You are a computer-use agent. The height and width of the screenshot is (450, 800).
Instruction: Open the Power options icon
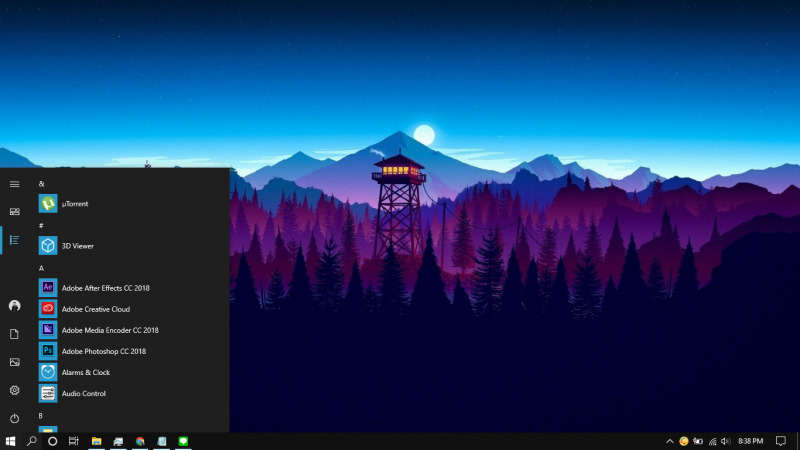coord(14,418)
